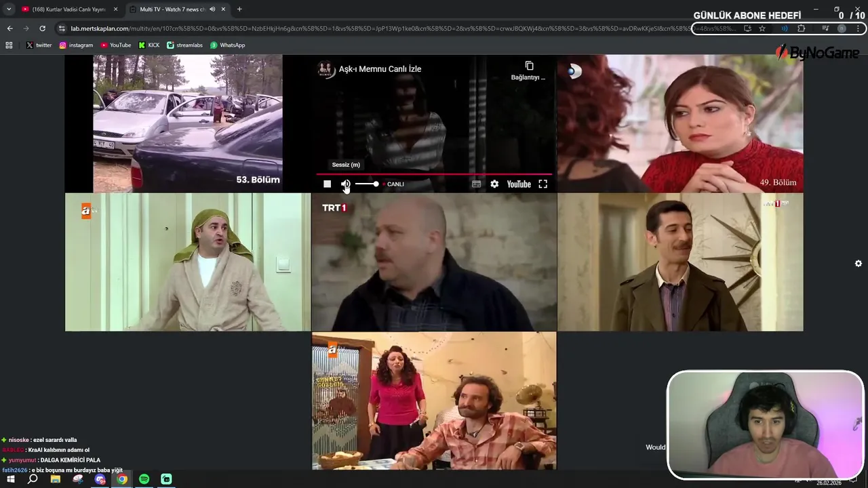Viewport: 868px width, 488px height.
Task: Open Streamlabs app from taskbar
Action: click(166, 479)
